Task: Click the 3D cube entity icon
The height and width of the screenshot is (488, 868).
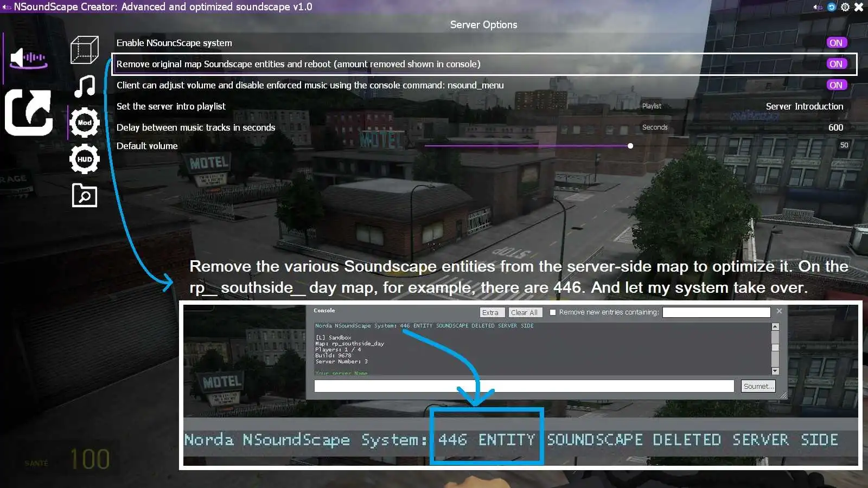Action: click(84, 50)
